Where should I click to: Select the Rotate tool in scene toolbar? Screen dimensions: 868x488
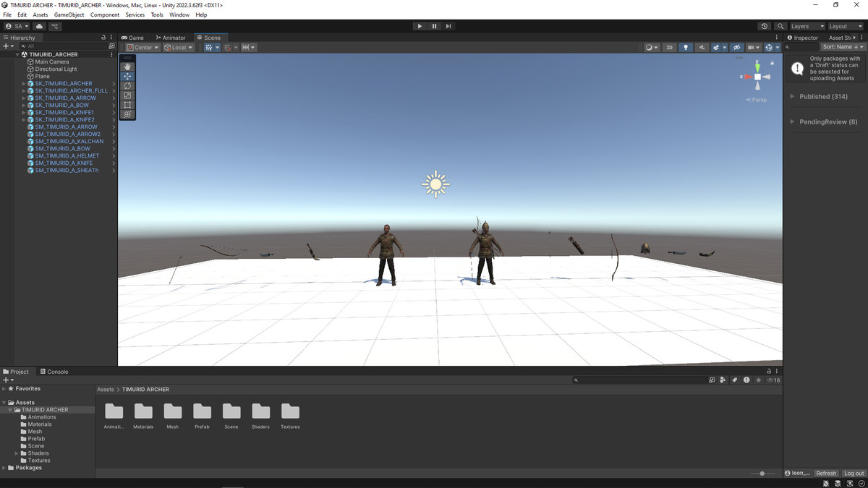coord(127,86)
